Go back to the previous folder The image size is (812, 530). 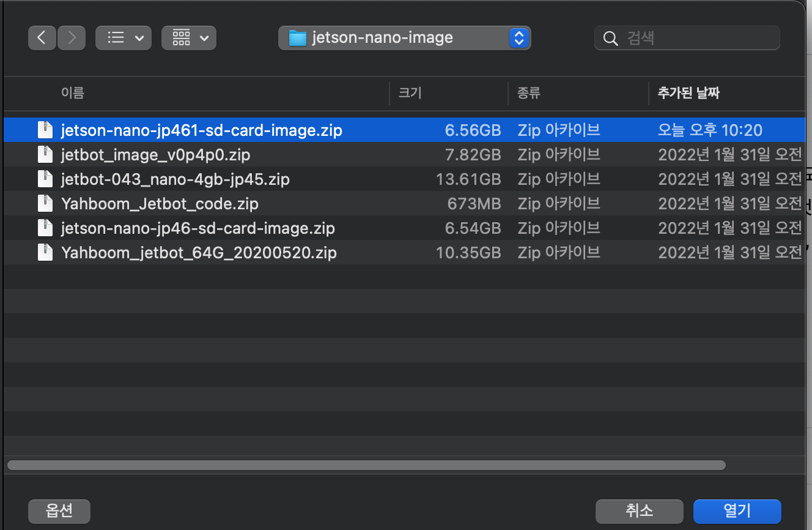42,38
